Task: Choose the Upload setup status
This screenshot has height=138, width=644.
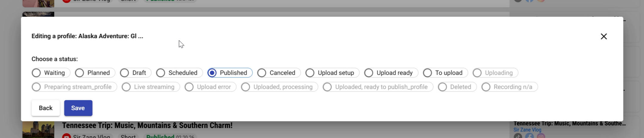Action: pyautogui.click(x=332, y=73)
